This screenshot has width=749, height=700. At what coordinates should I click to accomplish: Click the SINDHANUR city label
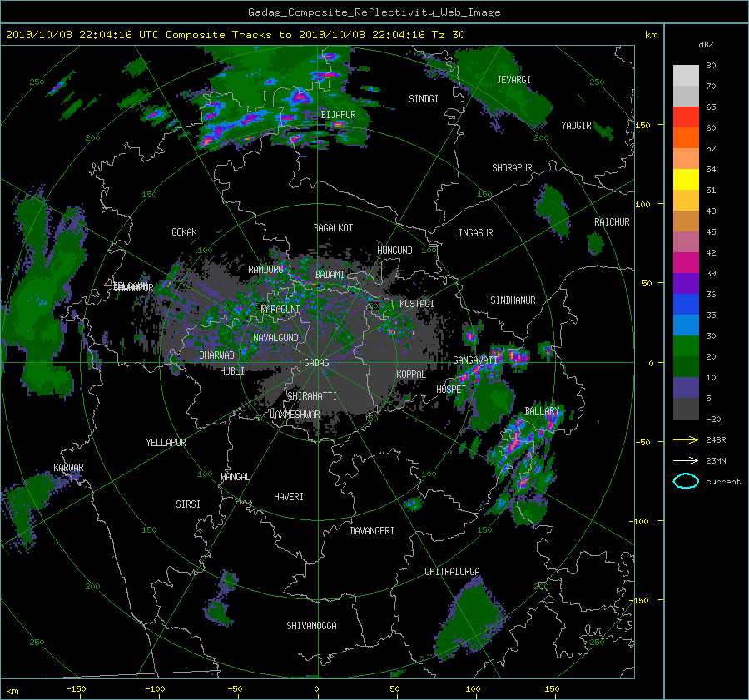coord(513,300)
